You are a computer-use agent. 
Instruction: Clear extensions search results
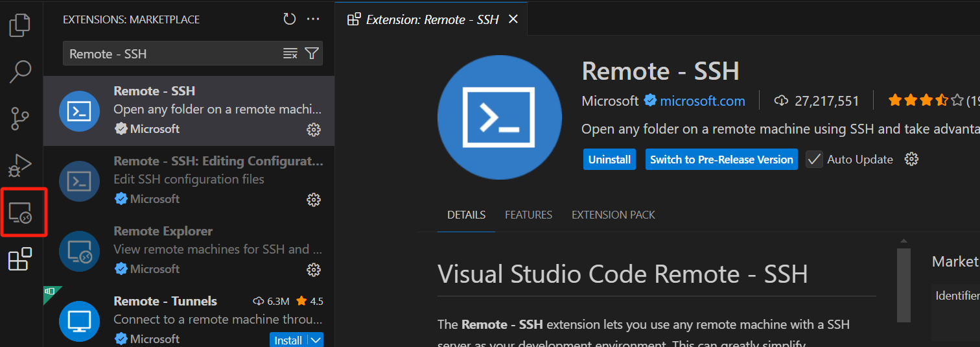pos(290,53)
